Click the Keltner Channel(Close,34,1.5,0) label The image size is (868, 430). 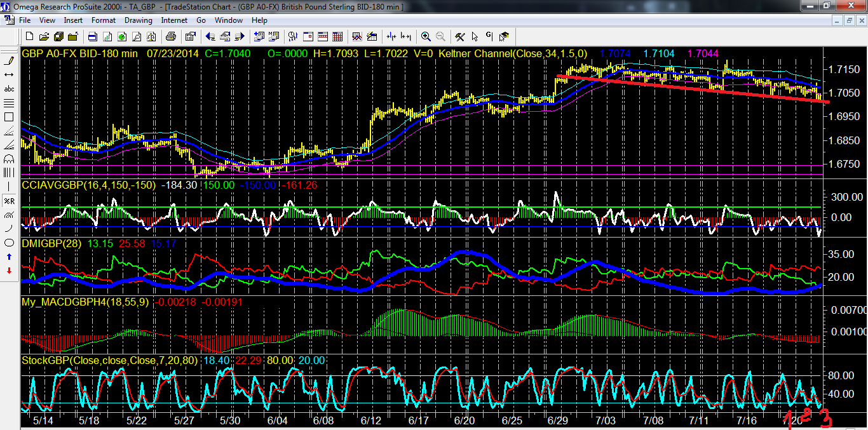(x=512, y=53)
